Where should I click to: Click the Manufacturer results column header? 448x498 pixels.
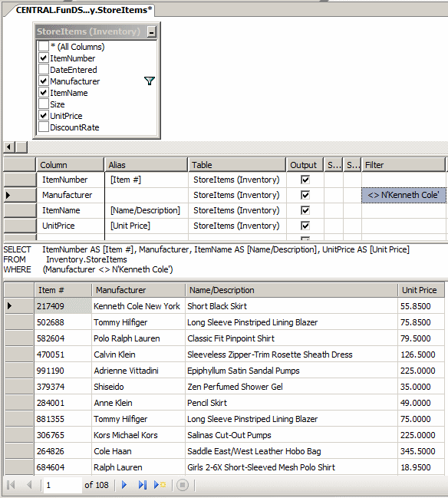click(138, 290)
